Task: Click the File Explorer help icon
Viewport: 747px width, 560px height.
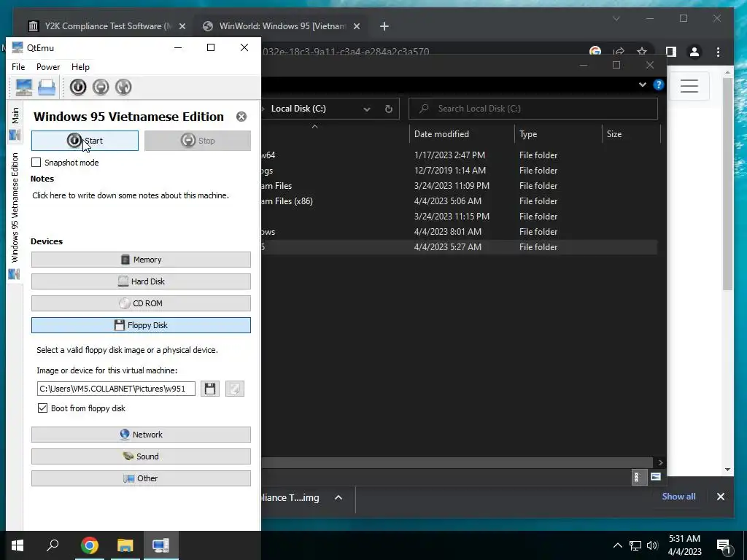Action: pos(659,85)
